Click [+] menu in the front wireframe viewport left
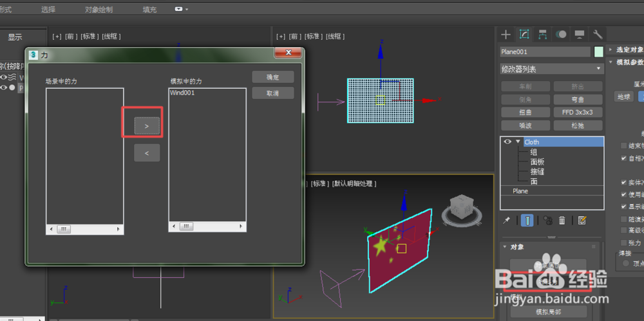 pos(57,37)
